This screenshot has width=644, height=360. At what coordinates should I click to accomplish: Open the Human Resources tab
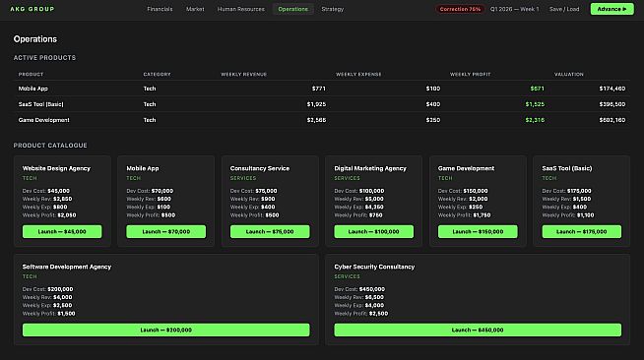point(241,9)
